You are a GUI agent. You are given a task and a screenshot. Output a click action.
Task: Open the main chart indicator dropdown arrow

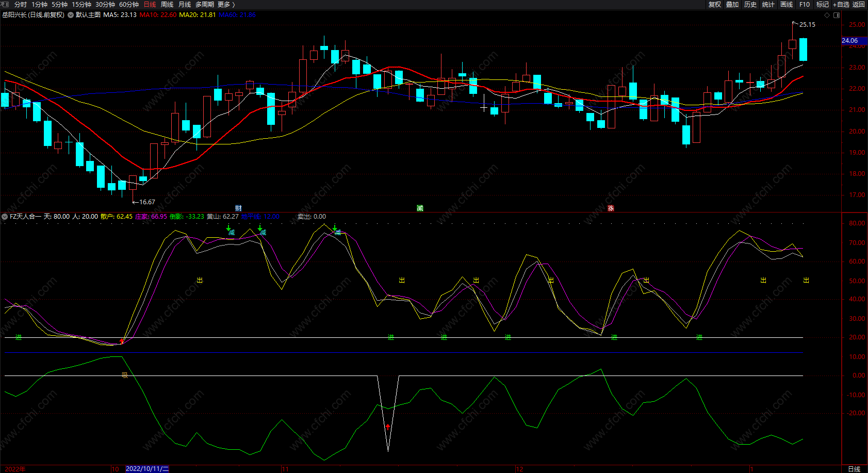71,15
